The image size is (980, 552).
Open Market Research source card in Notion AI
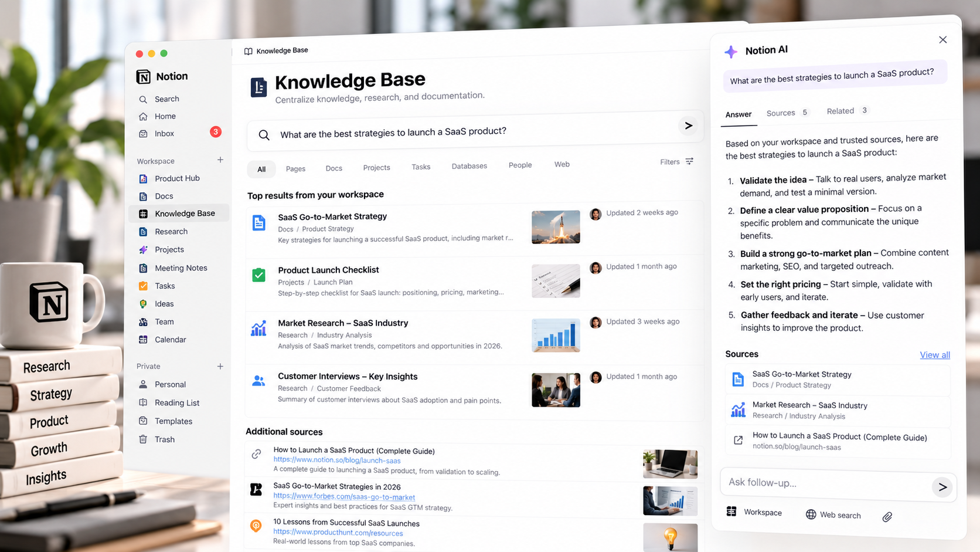838,410
